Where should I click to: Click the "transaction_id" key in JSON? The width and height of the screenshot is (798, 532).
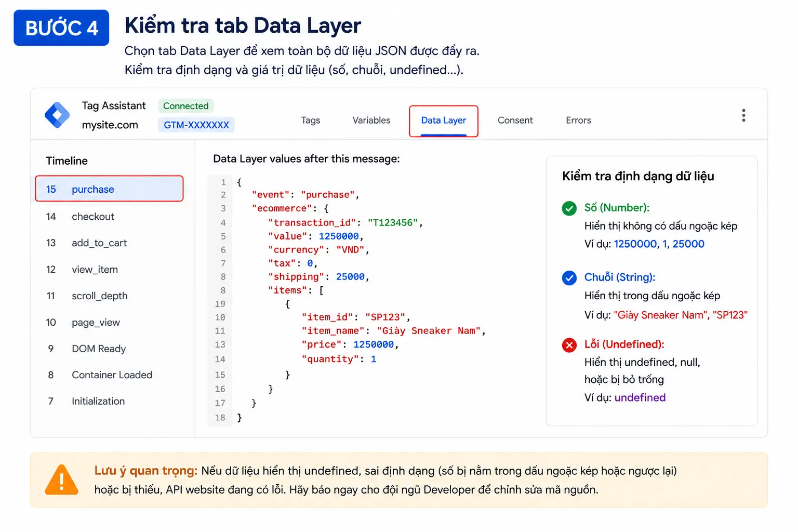tap(312, 223)
